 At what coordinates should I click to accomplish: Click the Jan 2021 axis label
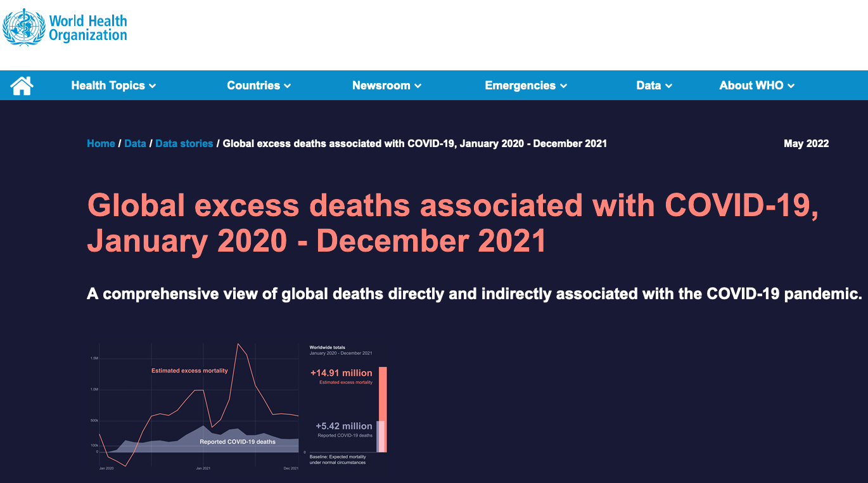pos(203,468)
